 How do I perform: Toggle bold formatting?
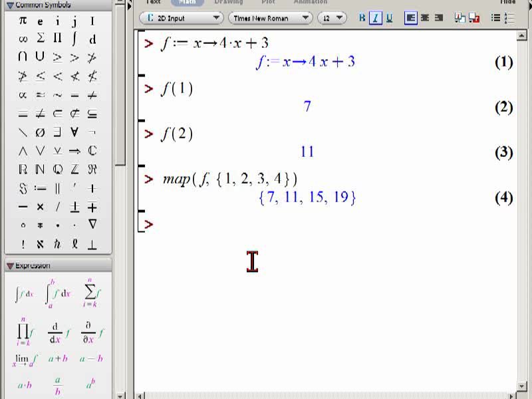tap(362, 18)
